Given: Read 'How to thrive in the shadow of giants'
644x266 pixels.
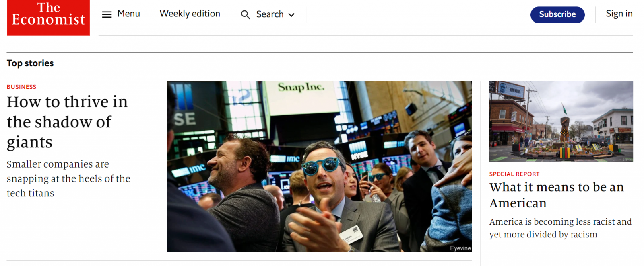Looking at the screenshot, I should click(67, 122).
